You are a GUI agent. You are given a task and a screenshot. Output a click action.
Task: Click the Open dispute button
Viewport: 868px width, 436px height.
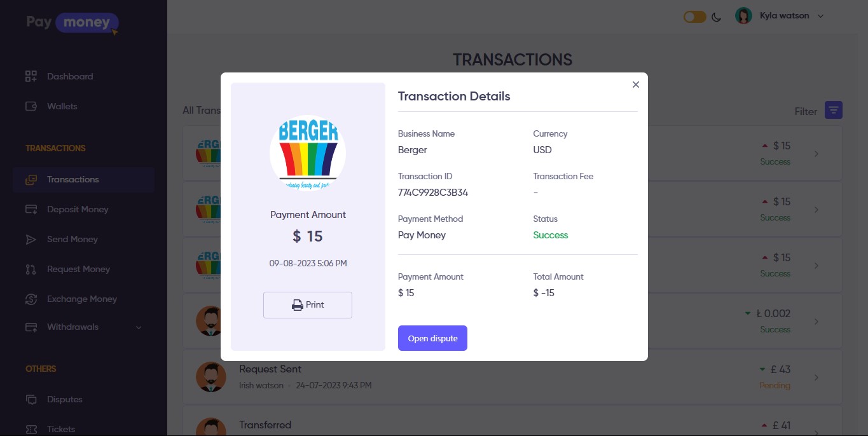(x=432, y=338)
